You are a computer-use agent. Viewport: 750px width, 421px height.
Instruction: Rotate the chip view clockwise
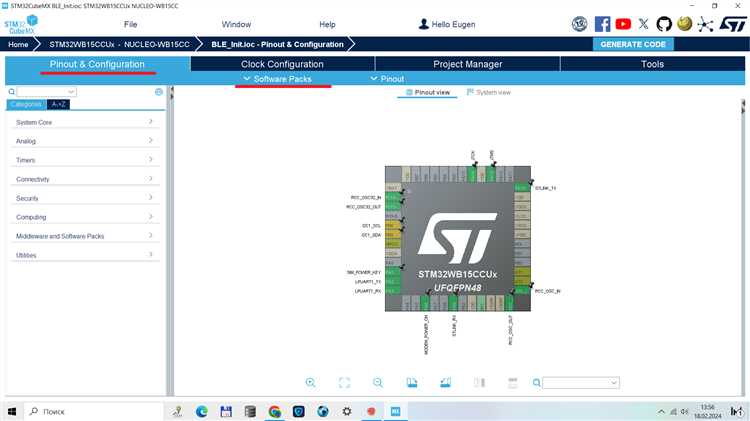coord(412,382)
